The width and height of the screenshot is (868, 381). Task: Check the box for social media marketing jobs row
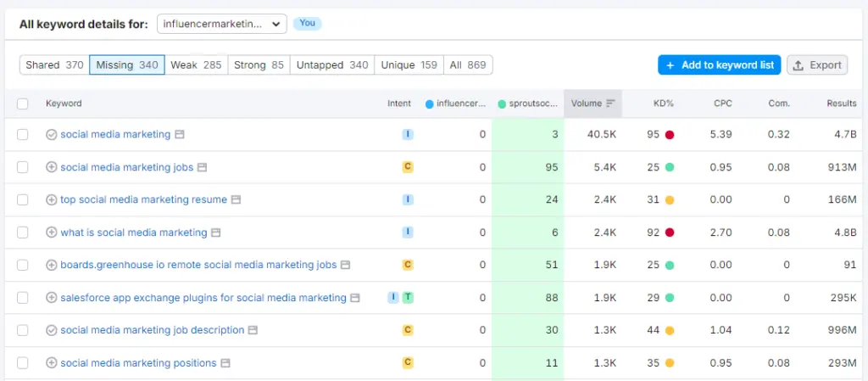(23, 167)
